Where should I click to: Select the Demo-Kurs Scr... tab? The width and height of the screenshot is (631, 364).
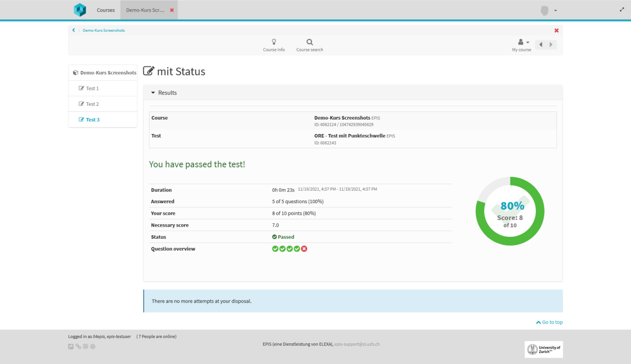[x=145, y=10]
